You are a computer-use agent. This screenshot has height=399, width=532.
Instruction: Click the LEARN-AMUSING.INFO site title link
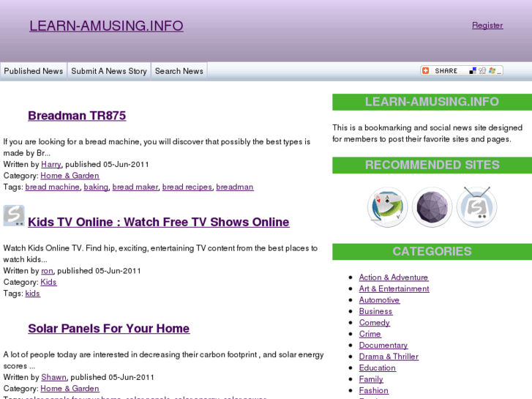coord(106,26)
